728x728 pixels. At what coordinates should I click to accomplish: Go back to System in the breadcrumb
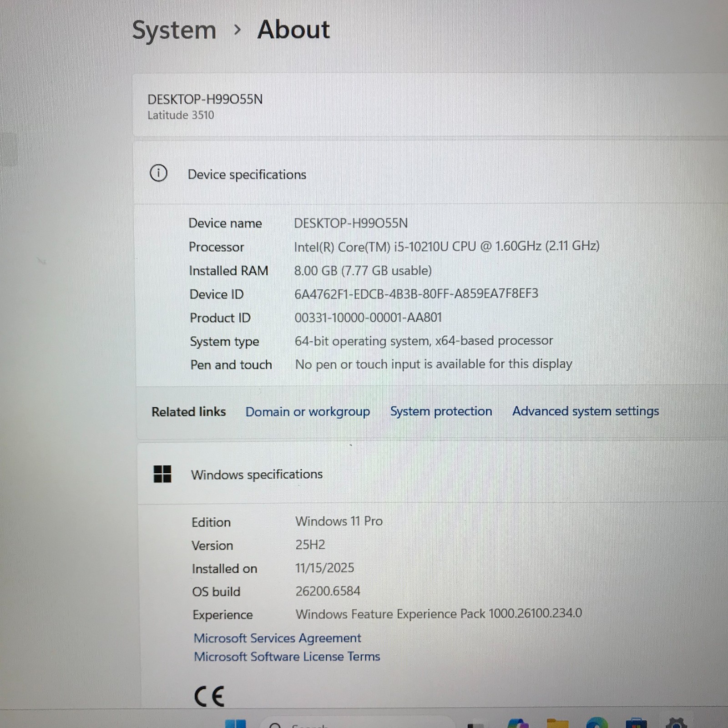click(x=174, y=31)
